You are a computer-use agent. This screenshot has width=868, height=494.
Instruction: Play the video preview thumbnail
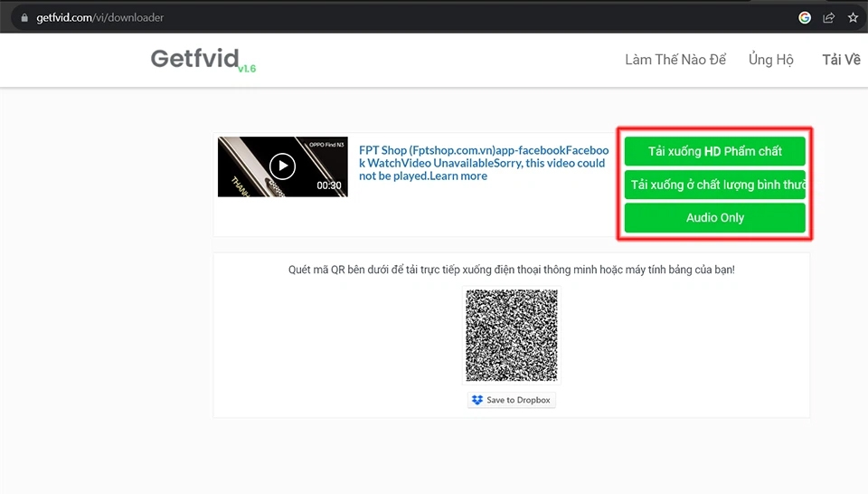tap(282, 166)
